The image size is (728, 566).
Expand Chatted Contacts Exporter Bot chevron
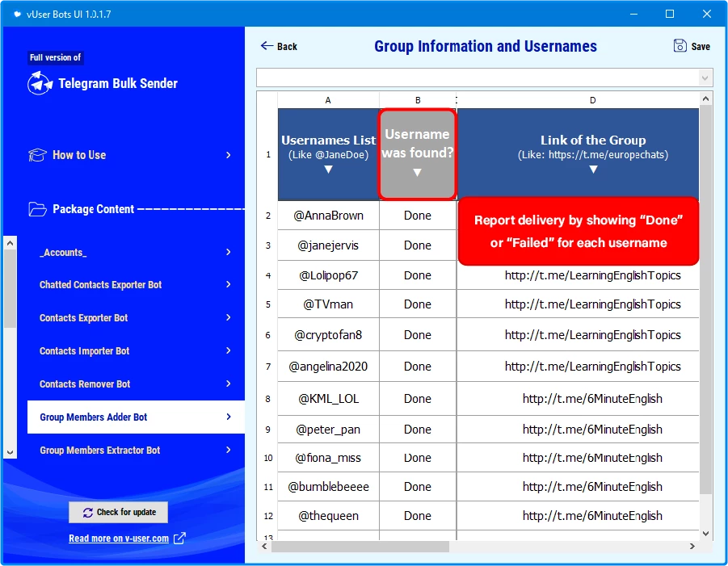[x=229, y=284]
